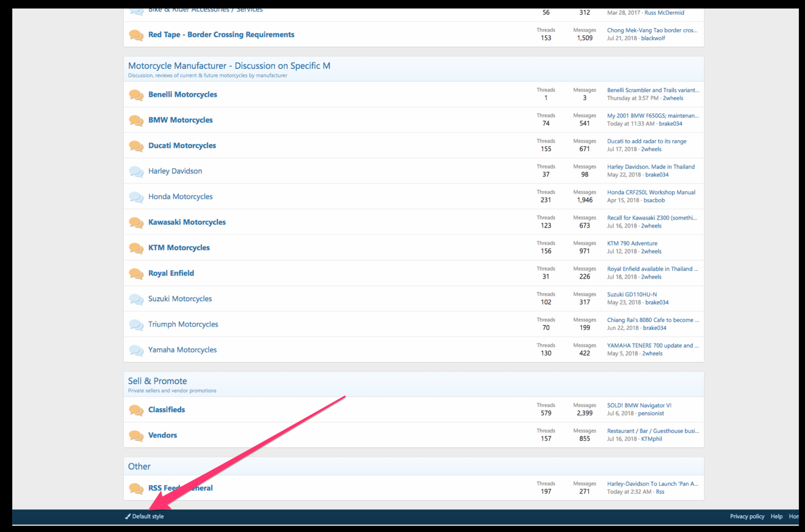Open the Kawasaki Motorcycles forum
The width and height of the screenshot is (805, 532).
[x=187, y=222]
